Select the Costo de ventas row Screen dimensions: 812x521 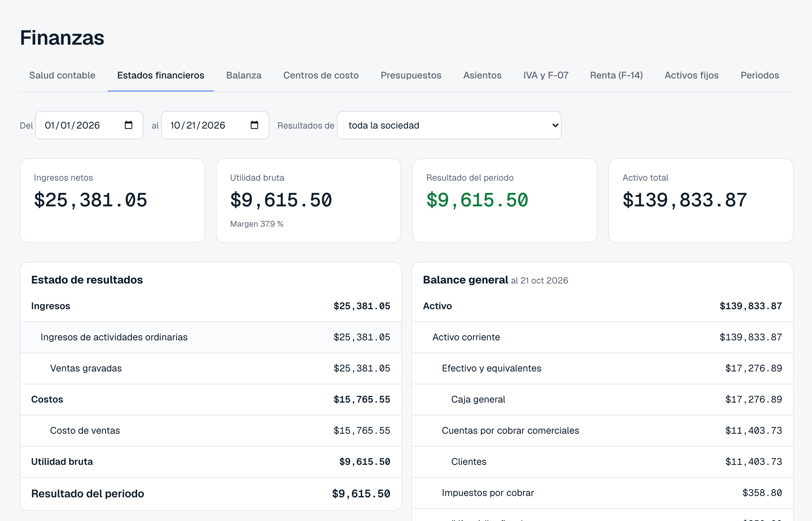[211, 431]
